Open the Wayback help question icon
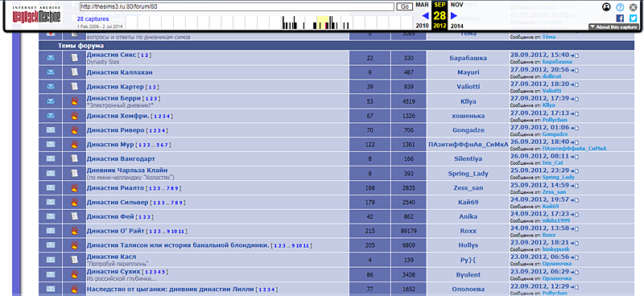This screenshot has height=296, width=644. click(620, 6)
